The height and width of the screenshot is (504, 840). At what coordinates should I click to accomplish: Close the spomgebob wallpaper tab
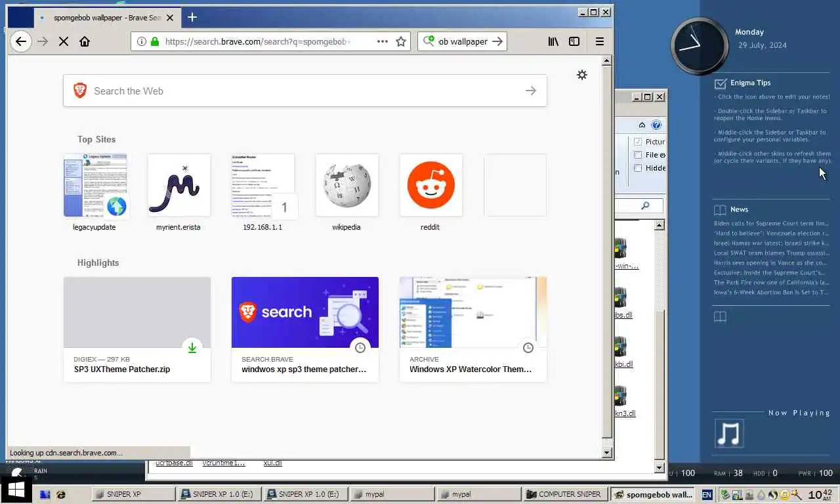coord(170,18)
